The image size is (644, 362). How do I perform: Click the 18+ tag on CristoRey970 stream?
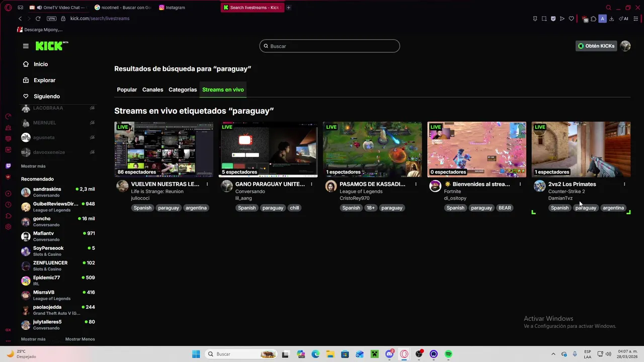370,208
